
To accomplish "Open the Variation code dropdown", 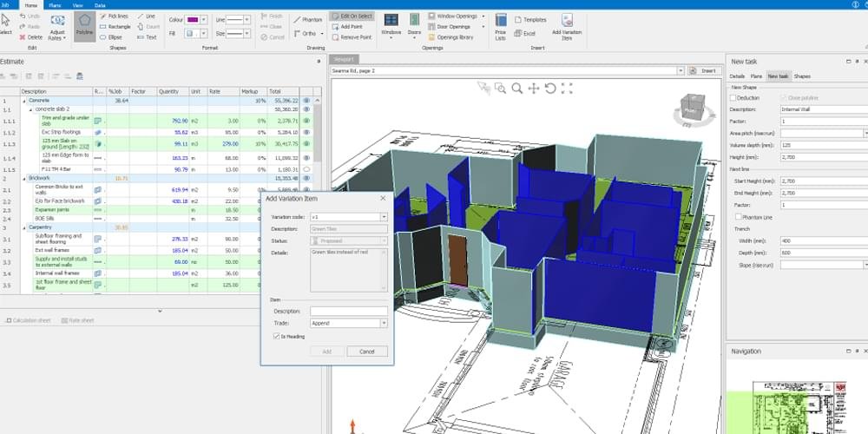I will 384,217.
